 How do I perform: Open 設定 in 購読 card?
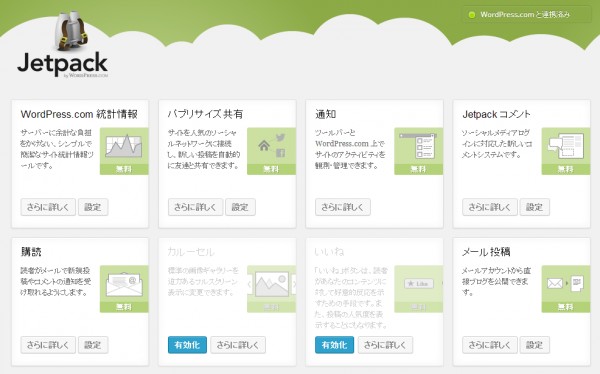click(x=93, y=345)
